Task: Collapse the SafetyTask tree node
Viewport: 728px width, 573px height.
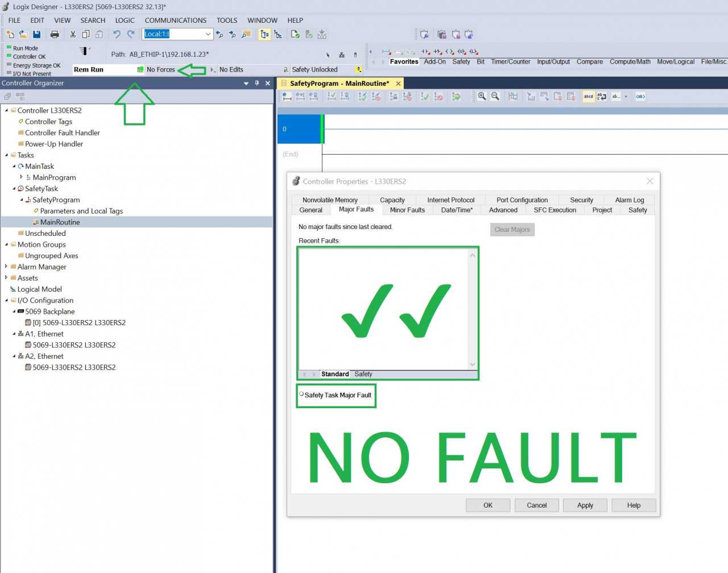Action: pyautogui.click(x=14, y=189)
